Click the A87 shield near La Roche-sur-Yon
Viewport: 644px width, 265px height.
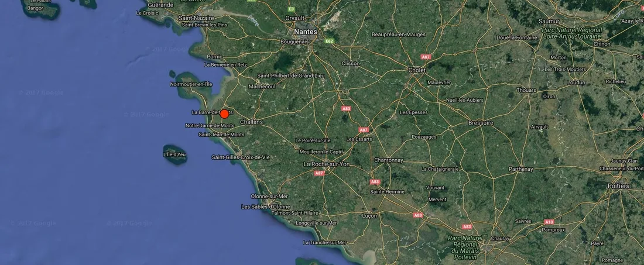319,173
